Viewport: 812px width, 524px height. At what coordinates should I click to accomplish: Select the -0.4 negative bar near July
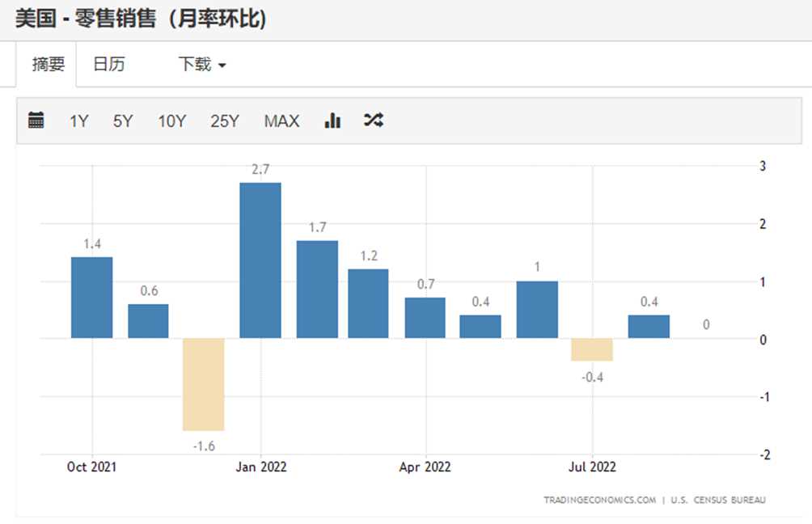point(592,349)
